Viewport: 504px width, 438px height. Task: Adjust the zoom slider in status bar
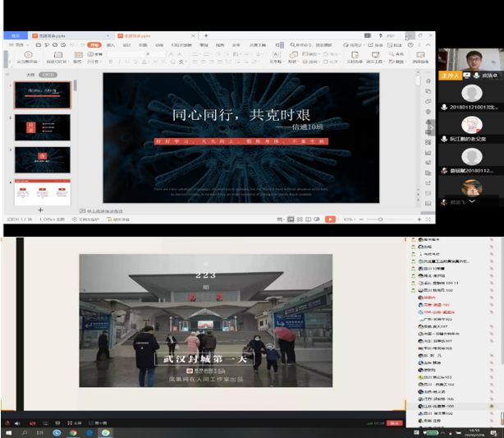pos(380,219)
